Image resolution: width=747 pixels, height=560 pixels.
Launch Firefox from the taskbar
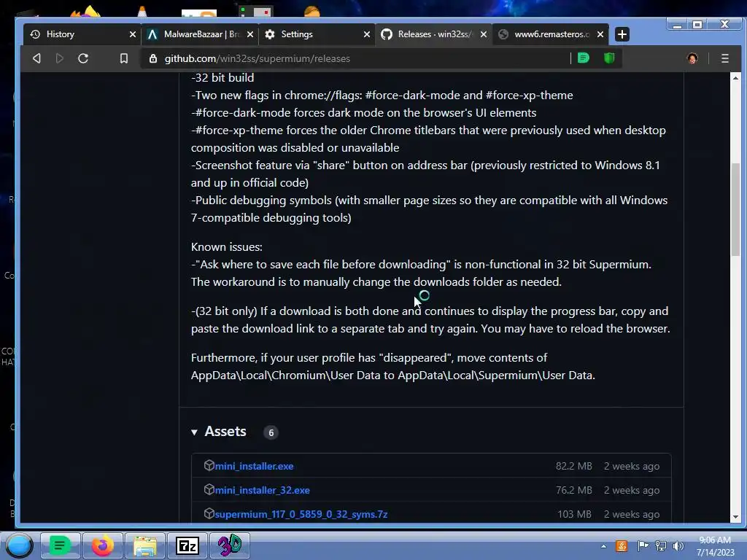click(x=102, y=545)
